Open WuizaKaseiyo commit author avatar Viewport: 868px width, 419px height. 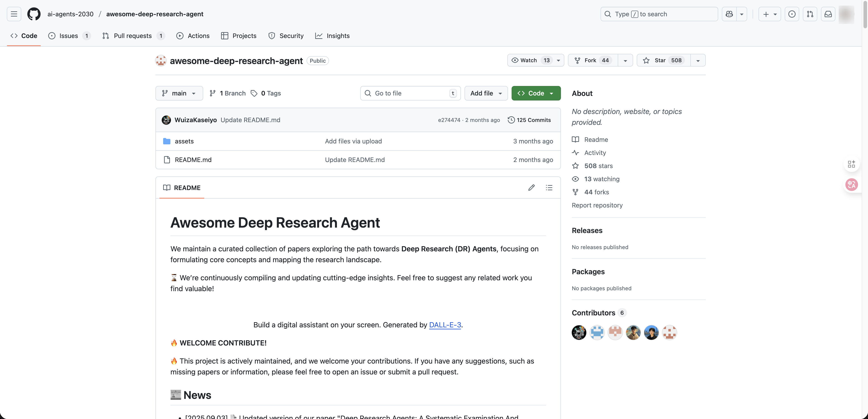[x=166, y=120]
